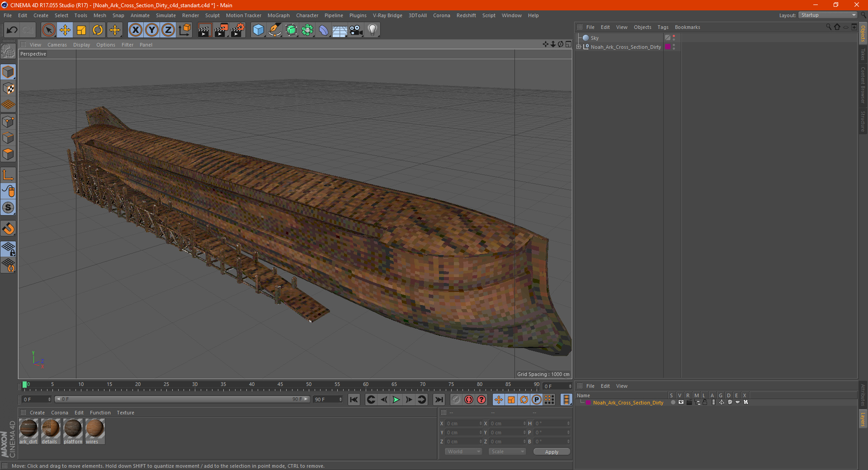This screenshot has width=868, height=470.
Task: Open Object Manager Tags menu
Action: (663, 27)
